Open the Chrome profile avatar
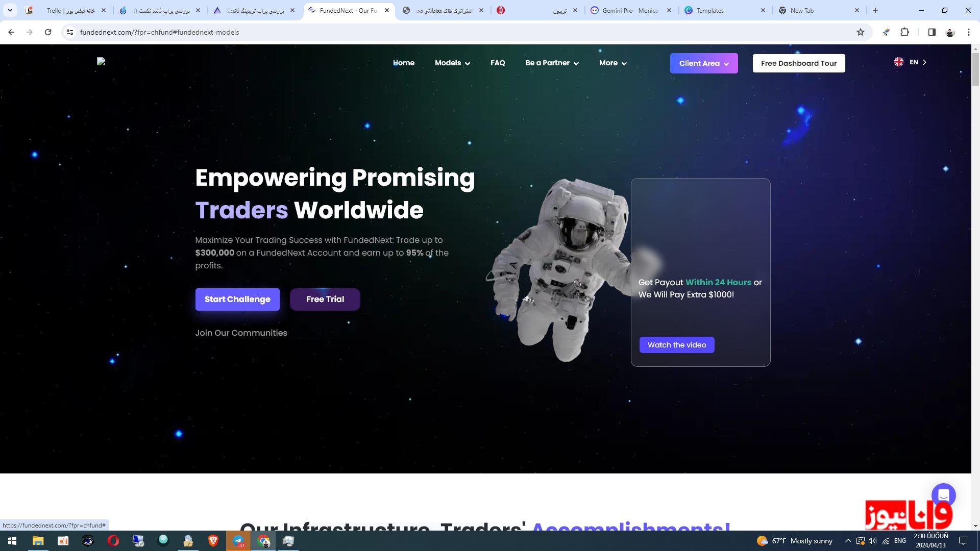980x551 pixels. point(950,32)
